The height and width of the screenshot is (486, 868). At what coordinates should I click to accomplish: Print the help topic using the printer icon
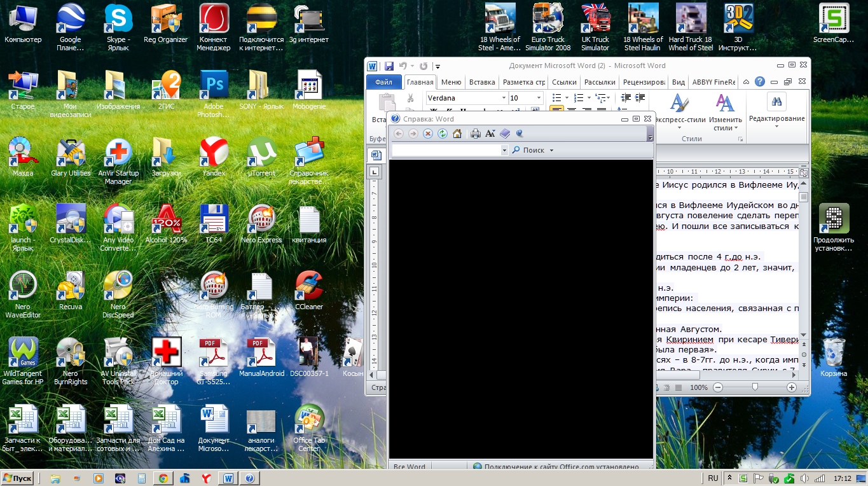point(475,134)
